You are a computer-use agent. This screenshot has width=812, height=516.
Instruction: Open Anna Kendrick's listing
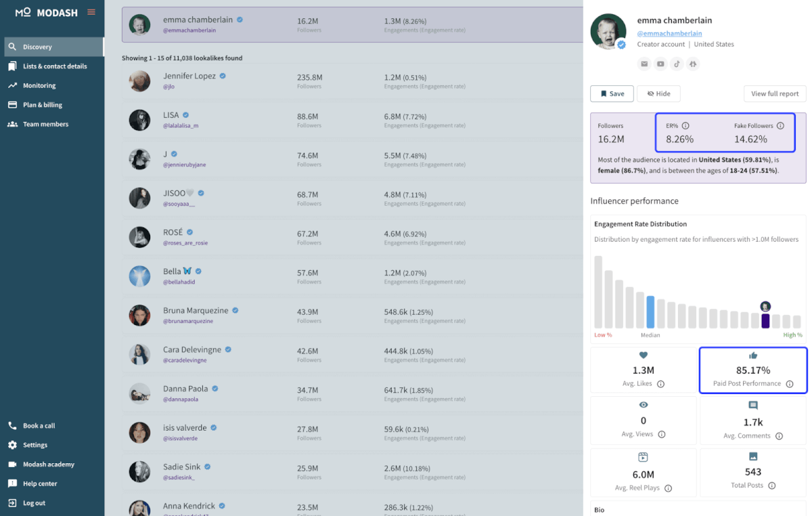pyautogui.click(x=352, y=504)
